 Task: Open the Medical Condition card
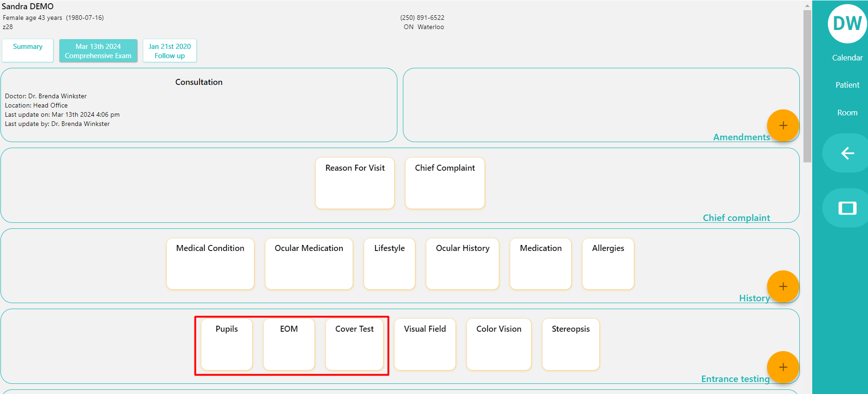pyautogui.click(x=210, y=264)
